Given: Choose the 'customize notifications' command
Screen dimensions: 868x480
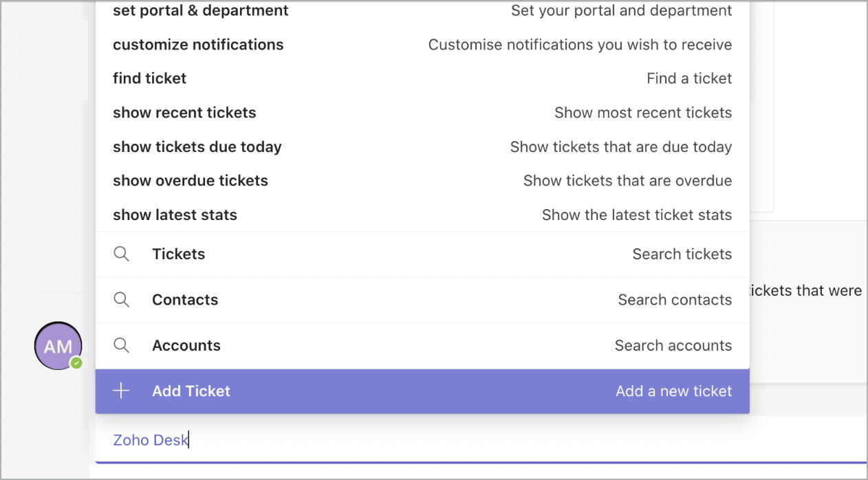Looking at the screenshot, I should pyautogui.click(x=198, y=45).
